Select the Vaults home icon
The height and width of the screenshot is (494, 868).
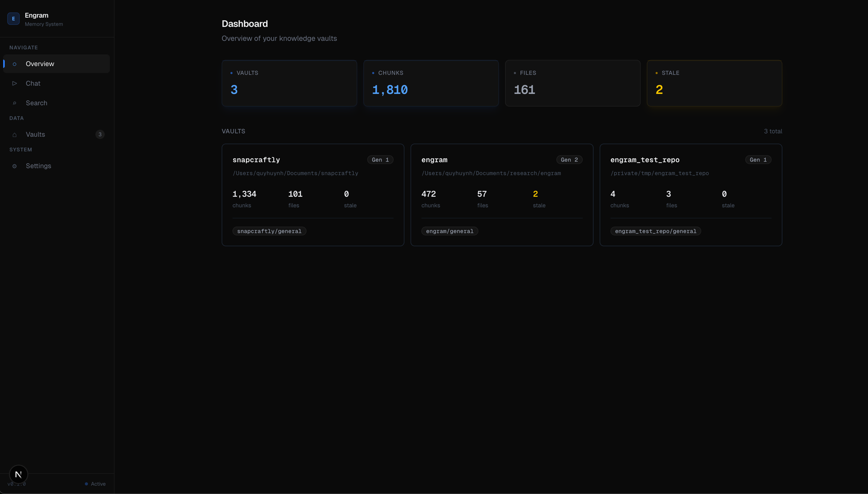(x=15, y=134)
